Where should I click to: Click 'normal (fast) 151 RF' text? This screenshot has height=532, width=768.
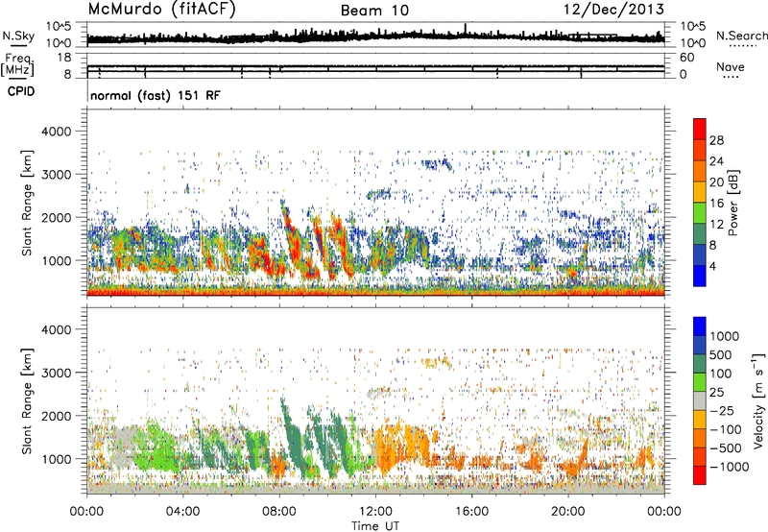(x=156, y=95)
